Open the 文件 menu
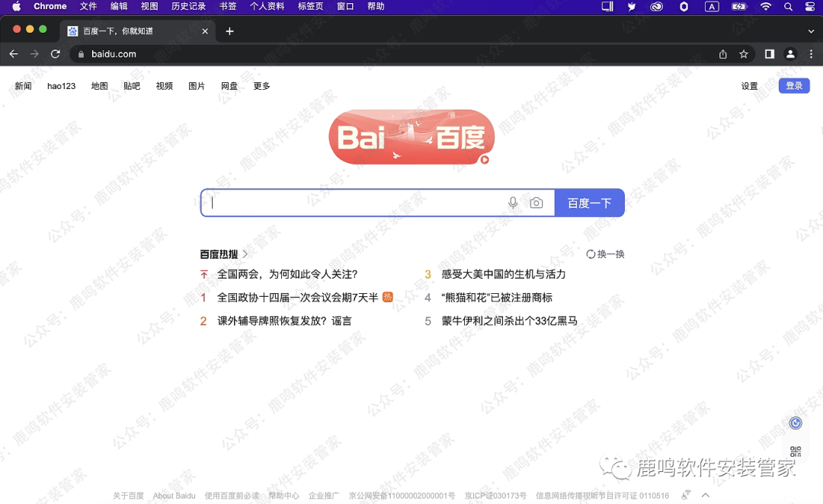This screenshot has width=823, height=504. pos(88,6)
